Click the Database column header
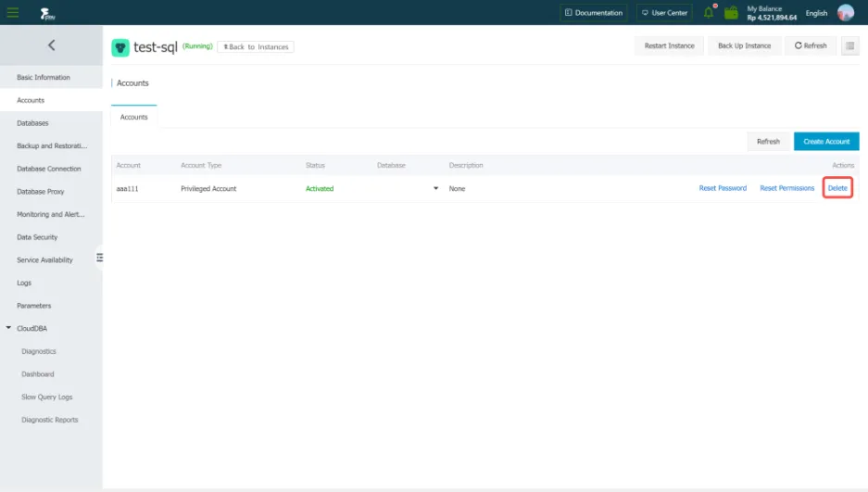 pyautogui.click(x=391, y=166)
